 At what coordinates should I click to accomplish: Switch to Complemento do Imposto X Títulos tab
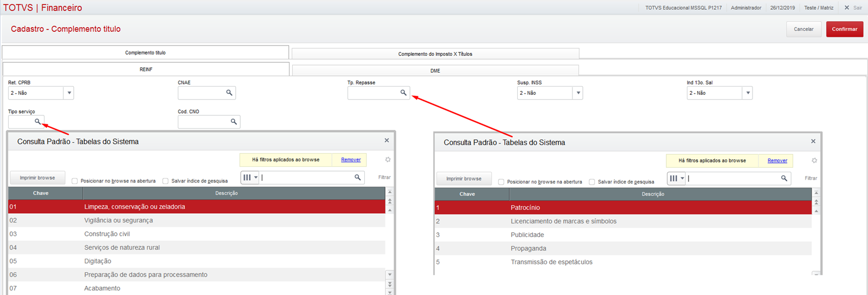pos(435,54)
